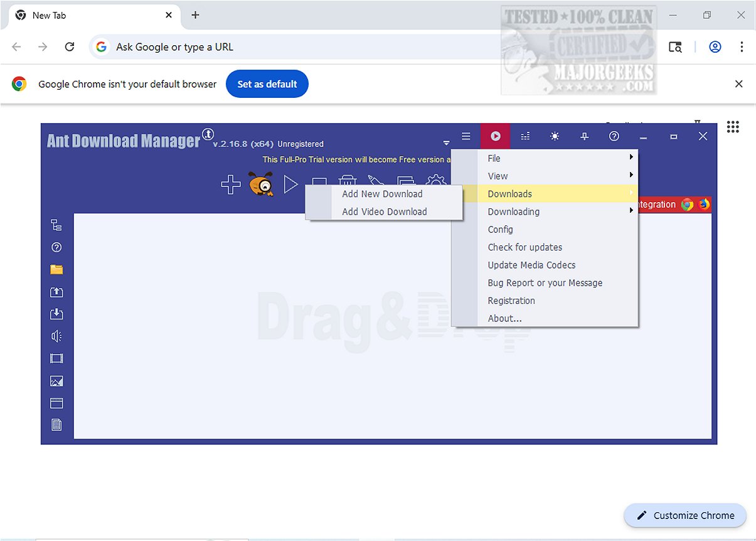
Task: Open the Google Lens search icon
Action: point(675,47)
